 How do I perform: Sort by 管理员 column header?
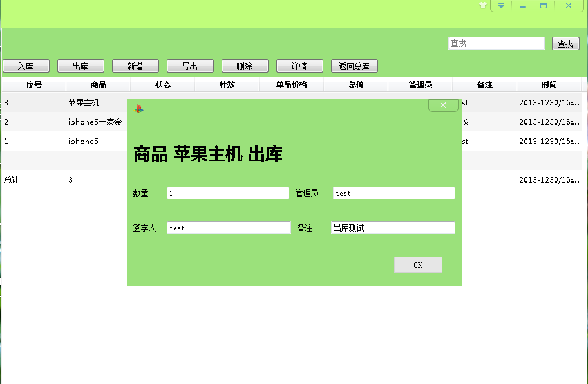click(421, 85)
